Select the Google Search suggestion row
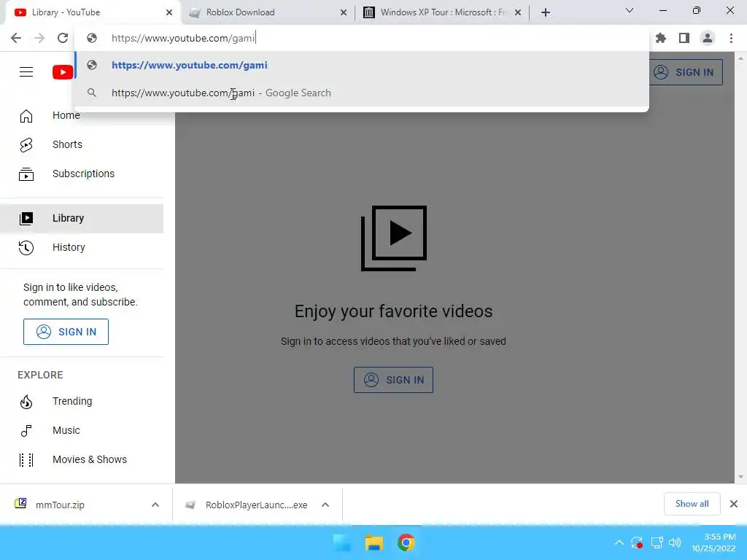Image resolution: width=747 pixels, height=560 pixels. click(362, 93)
